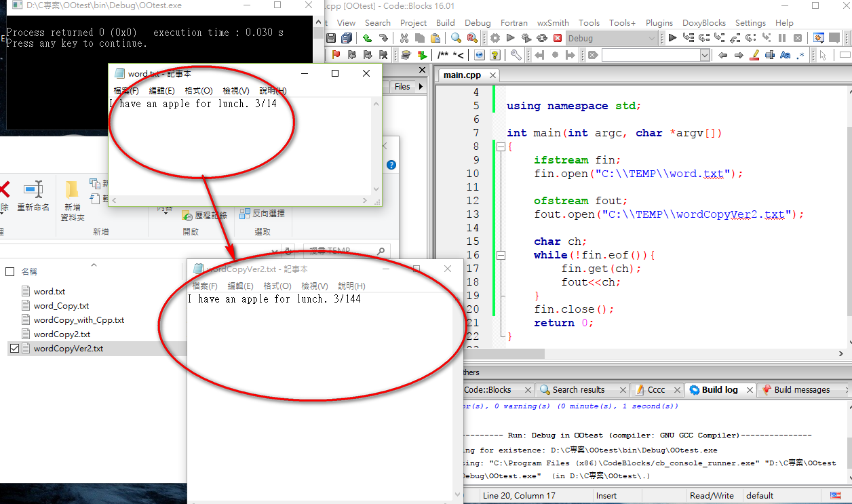
Task: Click 反向選擇 invert selection button
Action: 263,213
